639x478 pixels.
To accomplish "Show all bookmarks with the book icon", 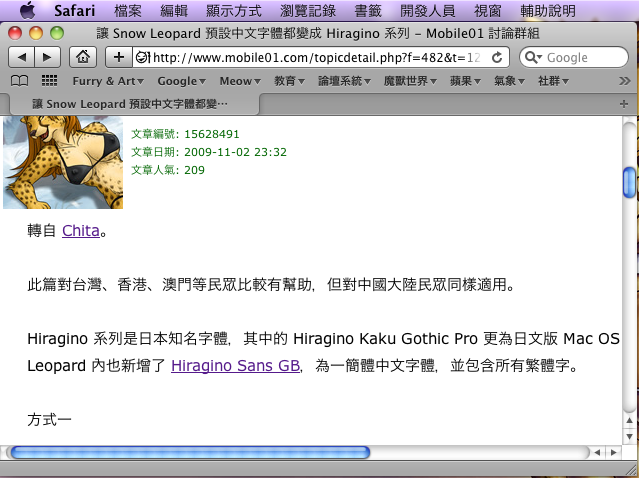I will [x=20, y=81].
